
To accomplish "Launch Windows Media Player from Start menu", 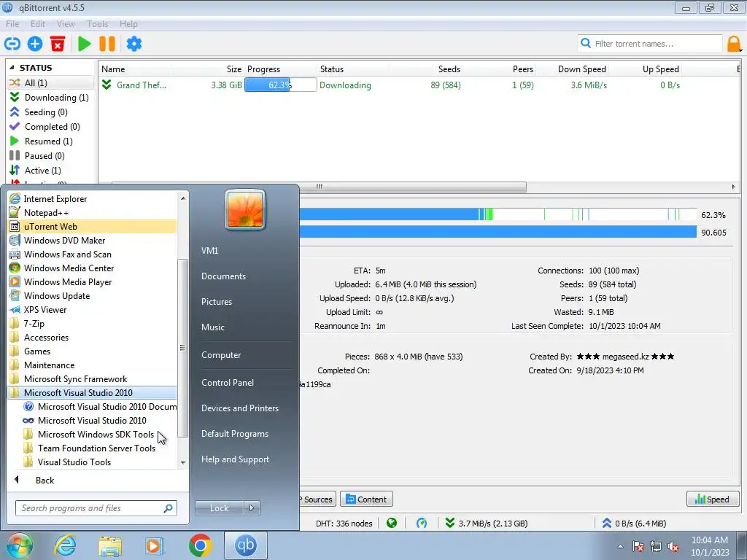I will click(x=93, y=282).
